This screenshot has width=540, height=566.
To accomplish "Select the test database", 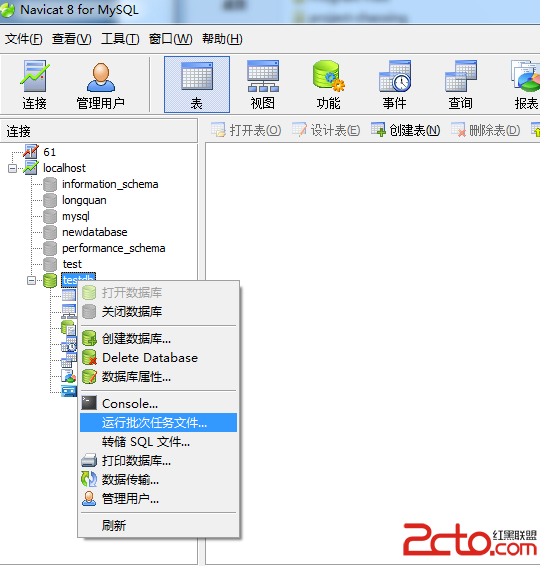I will 72,264.
